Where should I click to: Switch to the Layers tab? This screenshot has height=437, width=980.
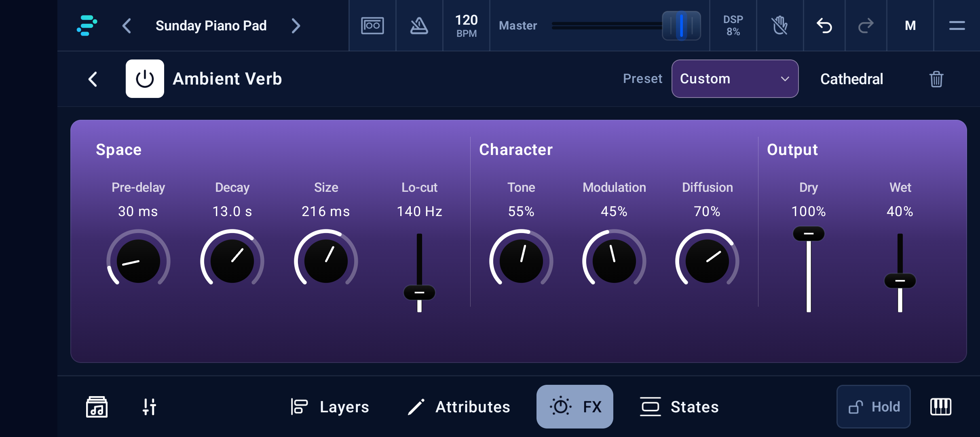coord(329,407)
